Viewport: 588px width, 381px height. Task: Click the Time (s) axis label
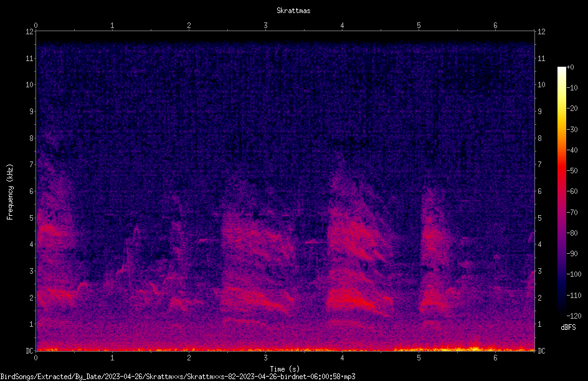click(285, 369)
